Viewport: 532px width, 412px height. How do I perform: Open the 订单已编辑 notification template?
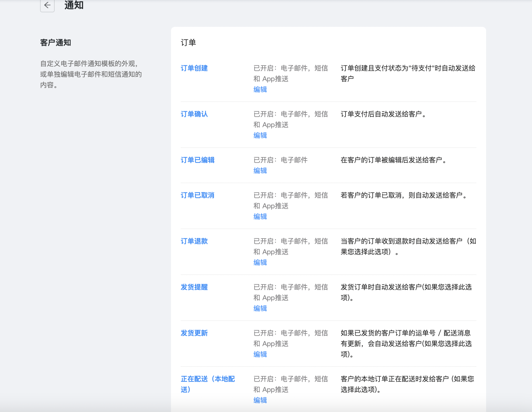(x=197, y=160)
